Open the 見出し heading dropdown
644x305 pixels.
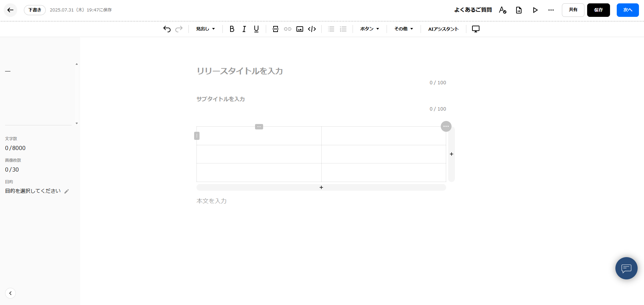pyautogui.click(x=205, y=29)
